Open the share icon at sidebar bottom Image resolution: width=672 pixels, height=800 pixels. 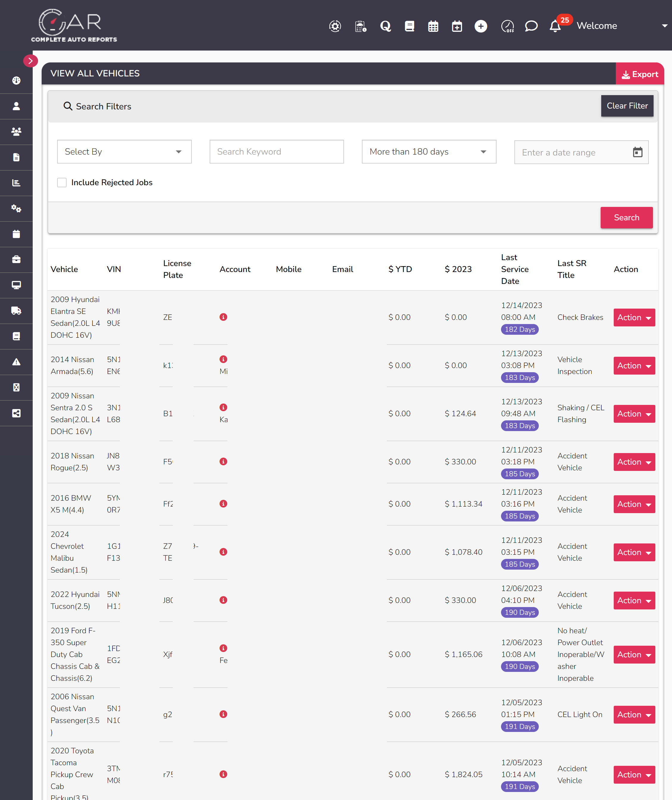16,413
